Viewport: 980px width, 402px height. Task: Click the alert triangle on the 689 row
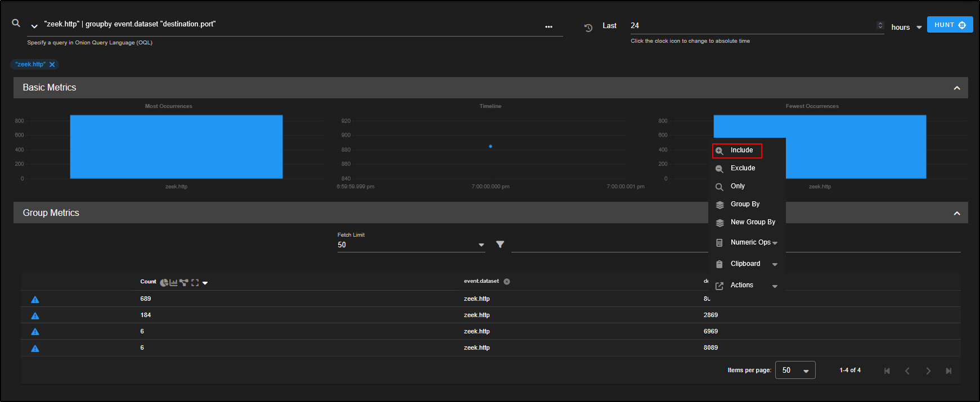pos(35,300)
